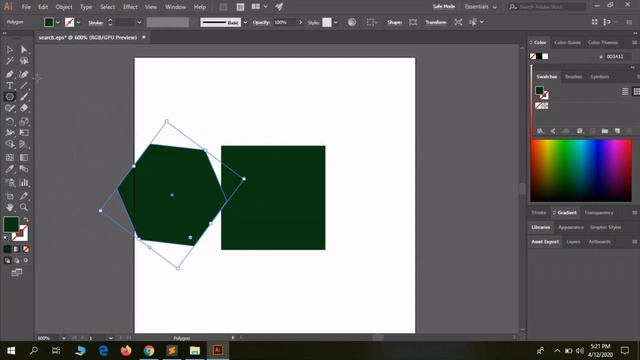Select the Polygon shape tool

click(9, 97)
